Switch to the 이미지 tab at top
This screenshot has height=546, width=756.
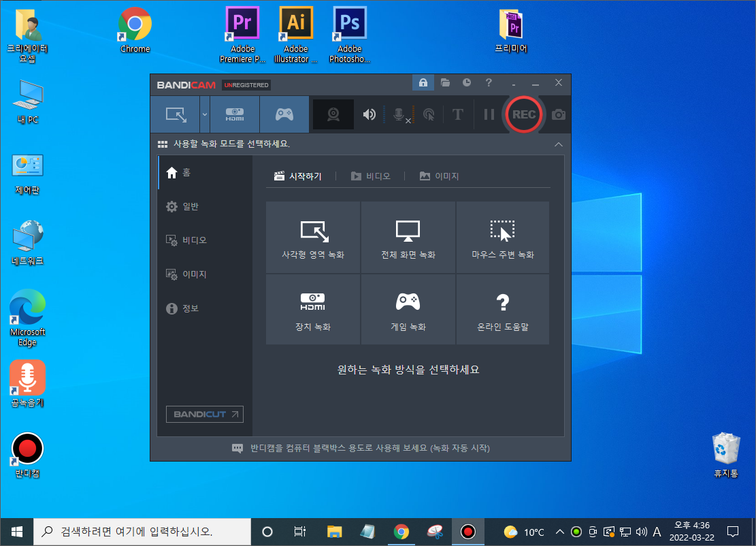coord(439,176)
